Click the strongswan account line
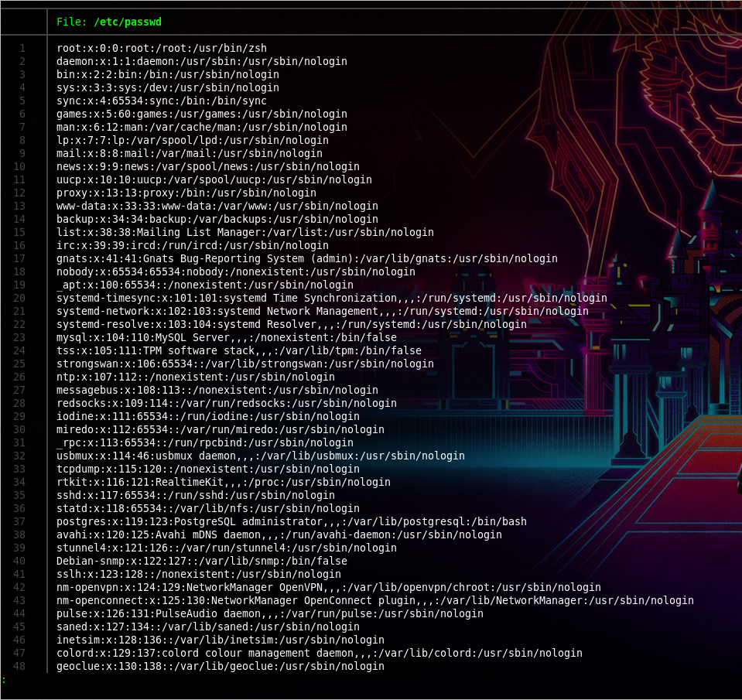Image resolution: width=742 pixels, height=700 pixels. (x=244, y=364)
